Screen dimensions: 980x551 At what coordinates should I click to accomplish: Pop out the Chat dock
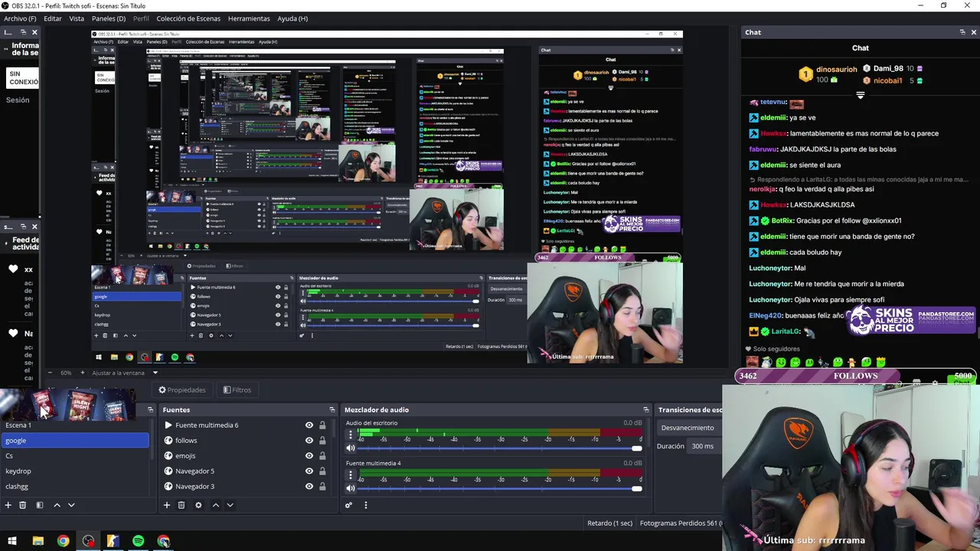pyautogui.click(x=962, y=32)
